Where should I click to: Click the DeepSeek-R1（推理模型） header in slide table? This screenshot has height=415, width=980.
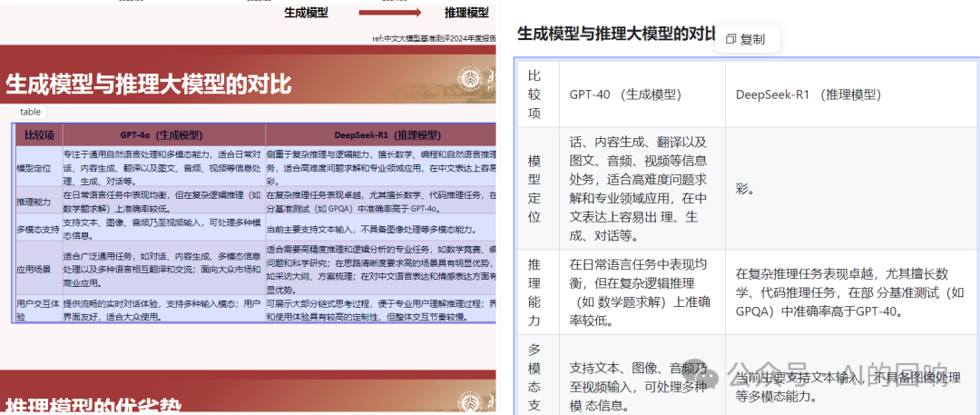coord(381,134)
